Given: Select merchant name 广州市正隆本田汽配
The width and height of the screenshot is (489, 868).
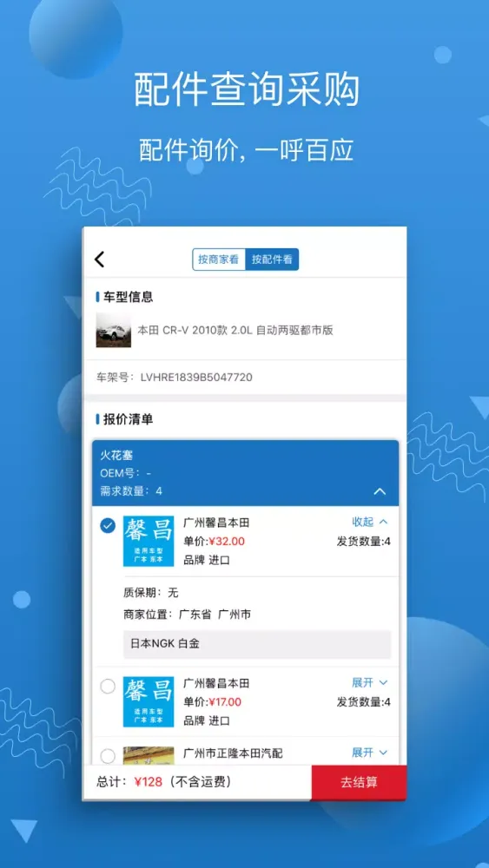Looking at the screenshot, I should pos(233,753).
